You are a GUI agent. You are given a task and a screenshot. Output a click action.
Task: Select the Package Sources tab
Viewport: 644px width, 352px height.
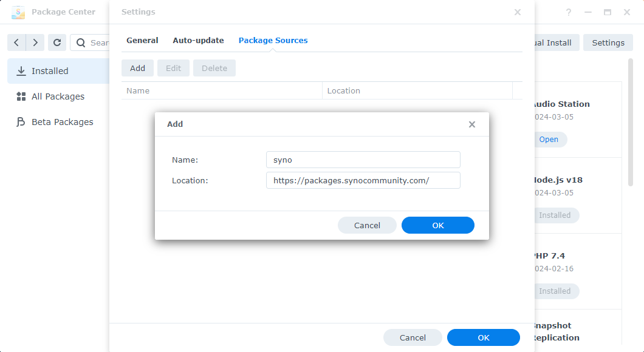273,40
